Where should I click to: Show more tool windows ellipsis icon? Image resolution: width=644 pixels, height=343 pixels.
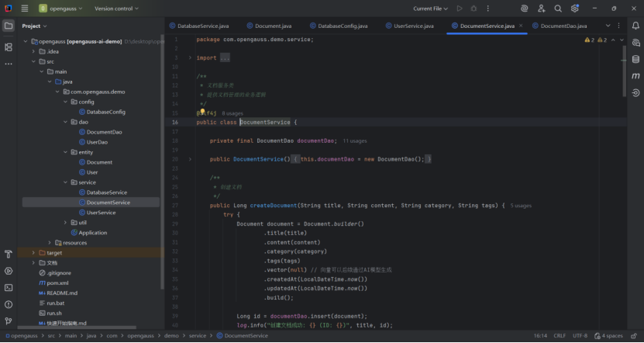(x=9, y=64)
